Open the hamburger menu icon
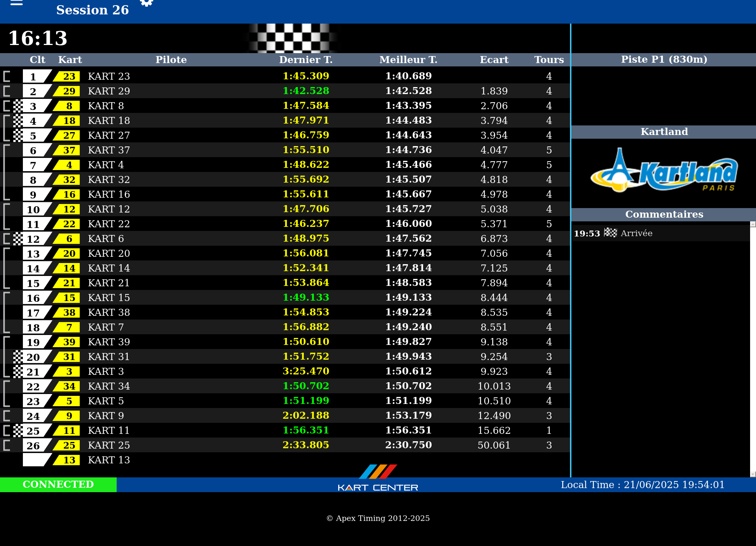756x546 pixels. coord(17,3)
